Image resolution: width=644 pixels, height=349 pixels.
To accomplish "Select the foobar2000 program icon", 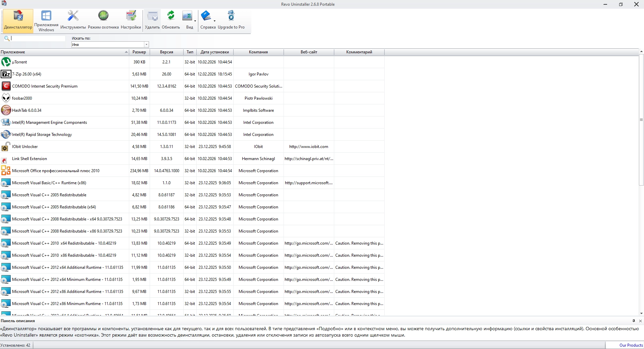I will click(6, 98).
